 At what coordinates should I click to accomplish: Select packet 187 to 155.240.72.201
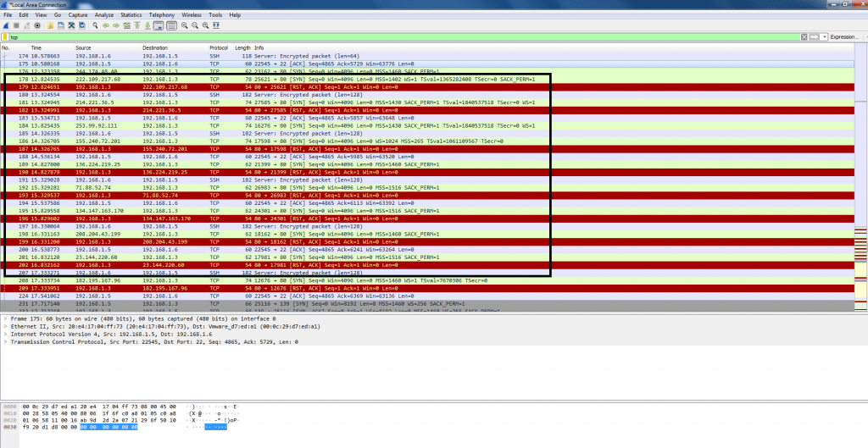[427, 149]
